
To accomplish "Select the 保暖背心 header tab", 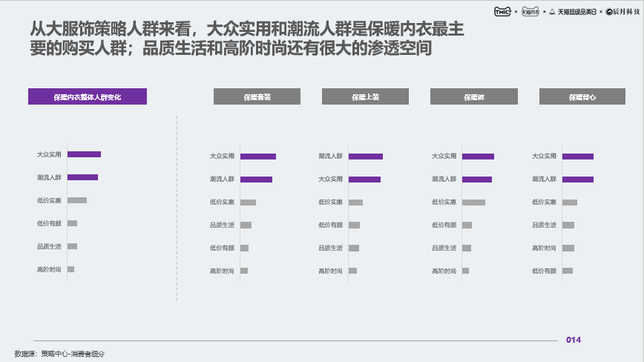I will click(x=582, y=96).
